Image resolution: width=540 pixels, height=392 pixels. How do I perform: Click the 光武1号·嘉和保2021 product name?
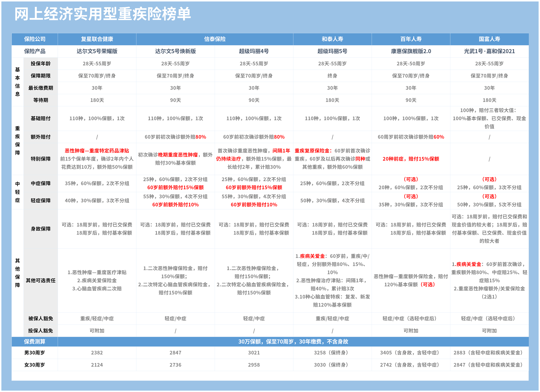489,51
